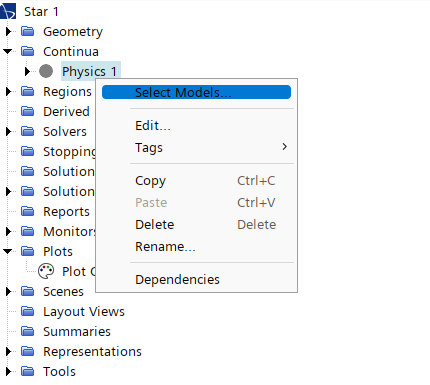Click the Tools folder icon
This screenshot has height=385, width=430.
click(x=28, y=371)
